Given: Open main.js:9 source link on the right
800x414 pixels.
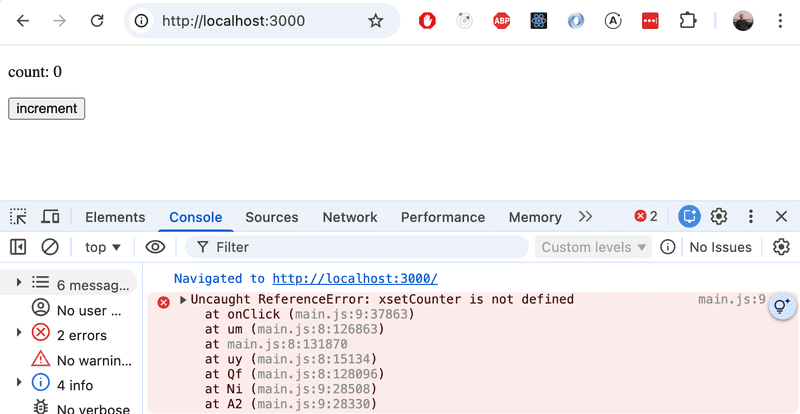Looking at the screenshot, I should (x=732, y=299).
